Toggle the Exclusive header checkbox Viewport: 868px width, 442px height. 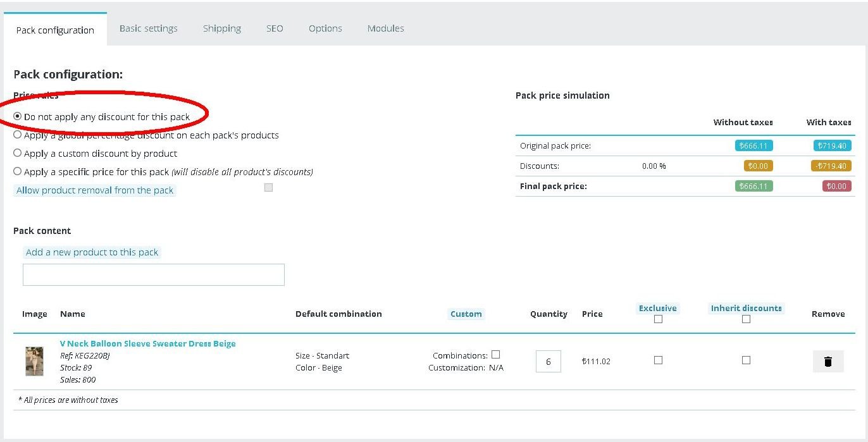click(x=658, y=319)
